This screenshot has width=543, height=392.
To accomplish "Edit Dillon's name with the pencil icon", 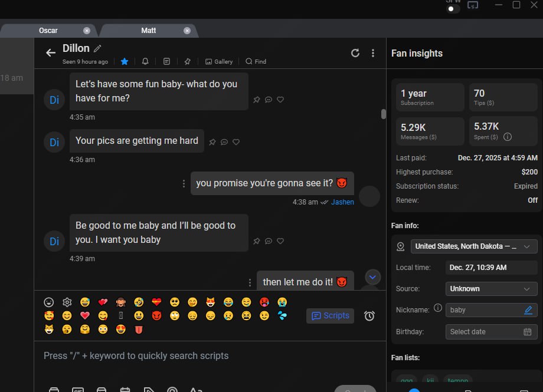I will pos(97,48).
